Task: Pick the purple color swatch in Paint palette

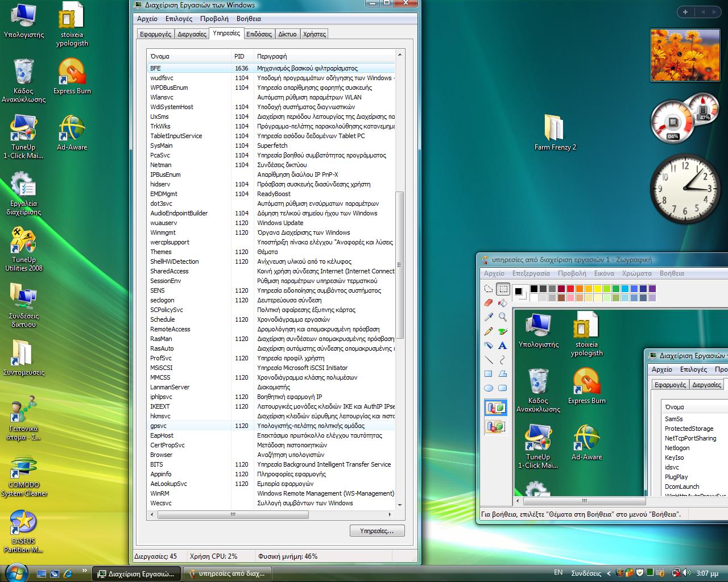Action: (652, 289)
